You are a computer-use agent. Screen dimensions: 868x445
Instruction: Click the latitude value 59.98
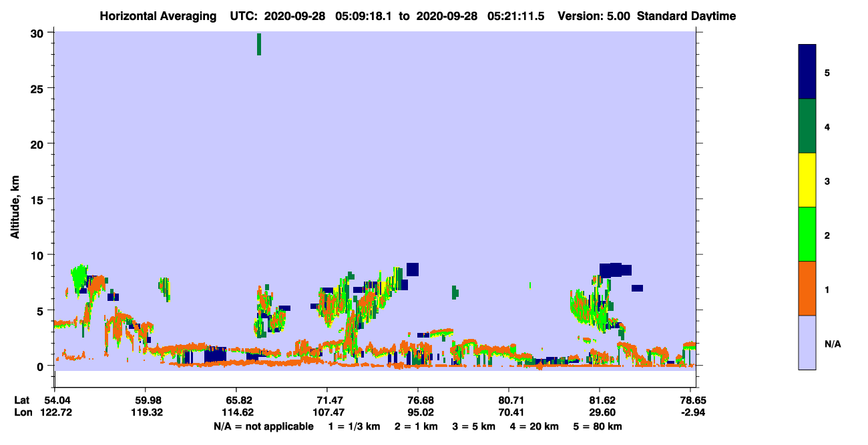(x=146, y=400)
